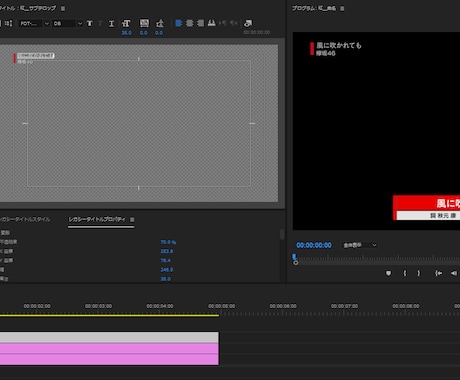The width and height of the screenshot is (460, 380).
Task: Open the font family dropdown
Action: pos(34,23)
